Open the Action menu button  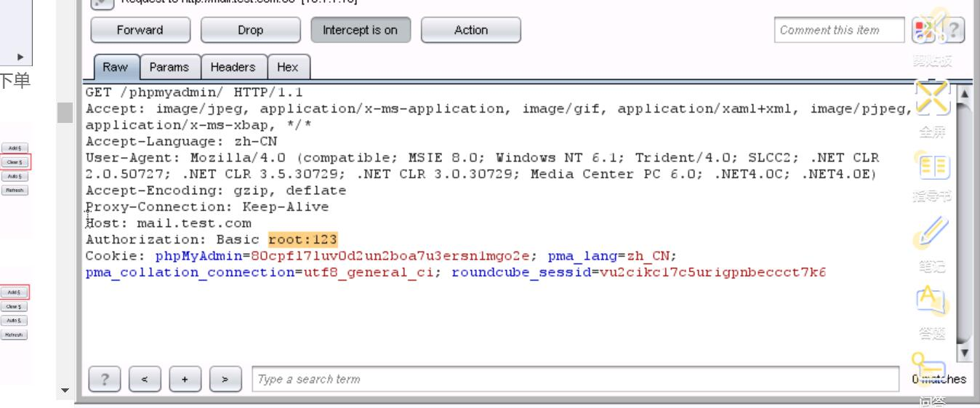point(471,31)
